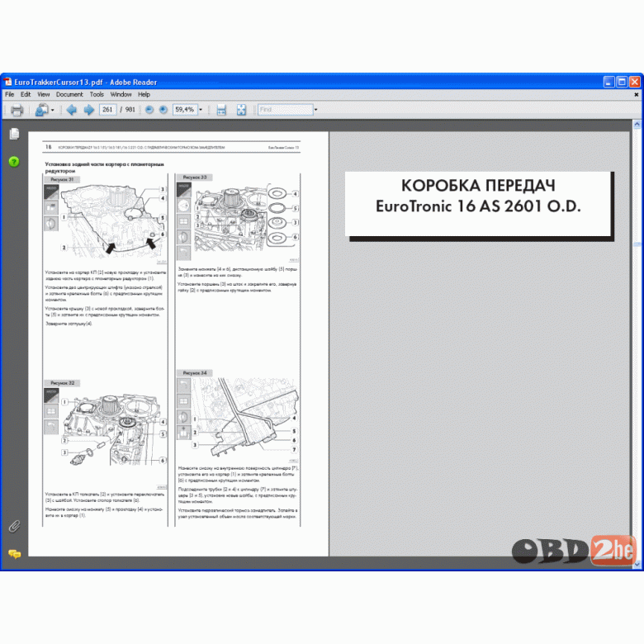Open the Edit menu
Screen dimensions: 644x644
pos(26,94)
